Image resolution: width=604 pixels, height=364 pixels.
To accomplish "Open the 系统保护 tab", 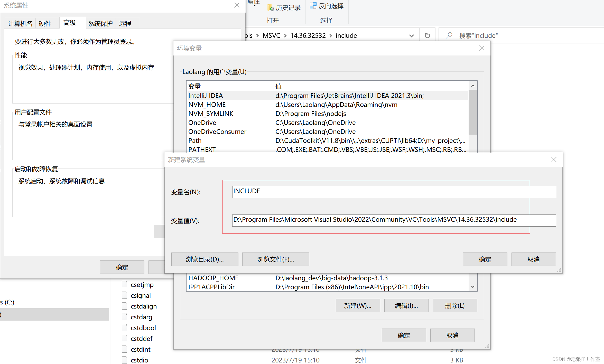I will pos(100,24).
